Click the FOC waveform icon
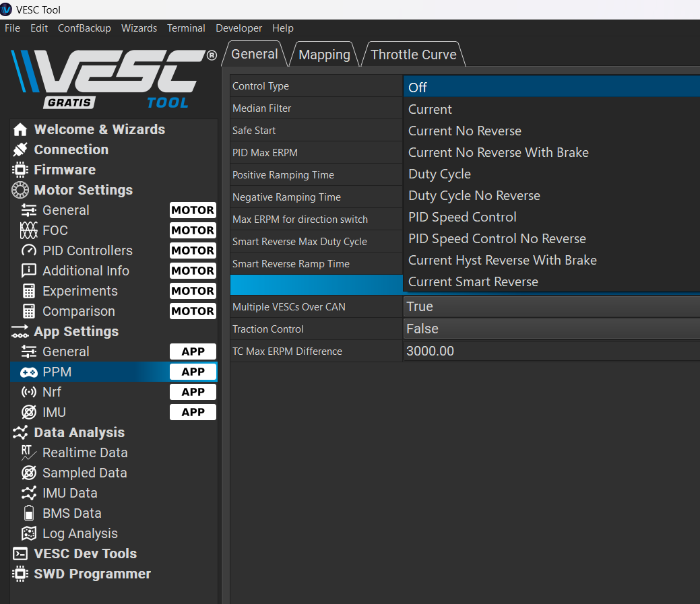 pyautogui.click(x=29, y=230)
